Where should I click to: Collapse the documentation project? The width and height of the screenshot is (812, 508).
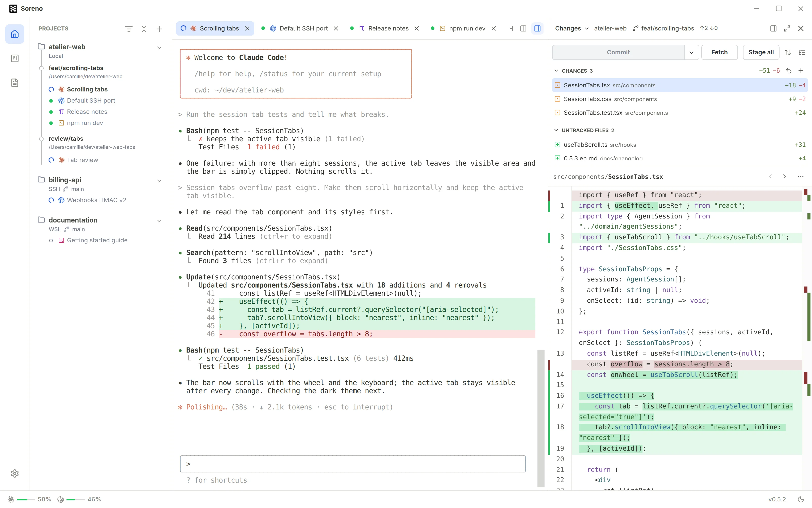point(159,221)
